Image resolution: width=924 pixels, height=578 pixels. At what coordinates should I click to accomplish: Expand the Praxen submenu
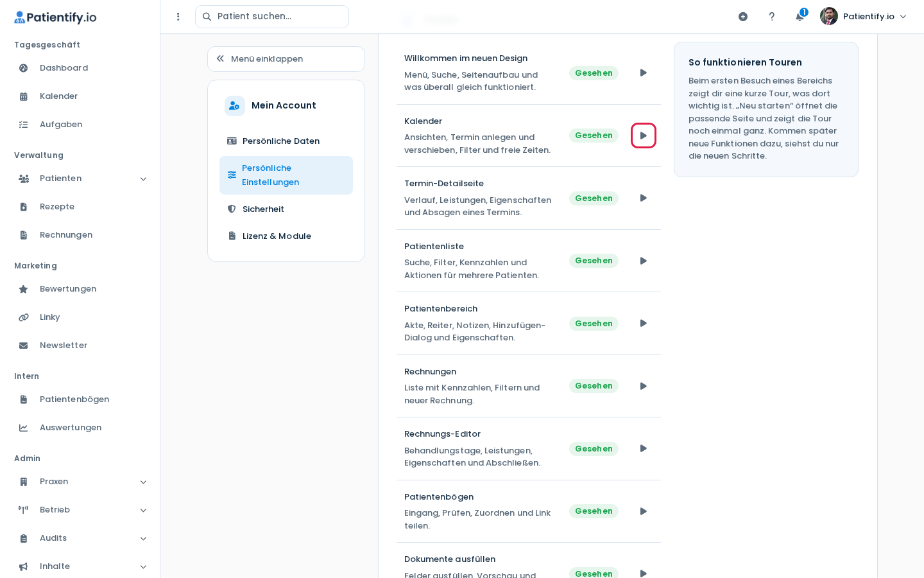tap(144, 482)
